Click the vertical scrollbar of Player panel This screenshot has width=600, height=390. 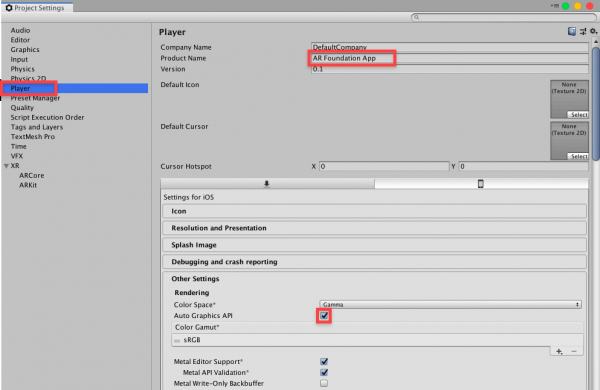point(595,103)
